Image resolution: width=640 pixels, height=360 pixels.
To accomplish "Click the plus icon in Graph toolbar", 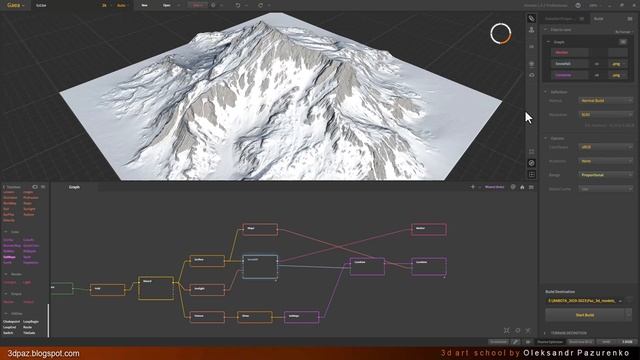I will [x=473, y=187].
